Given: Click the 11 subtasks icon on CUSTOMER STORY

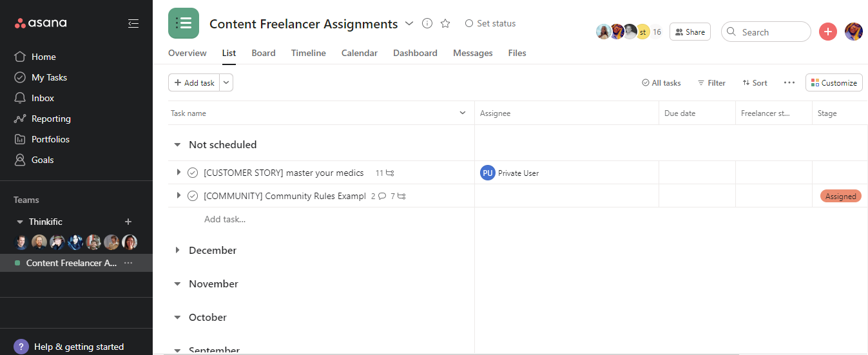Looking at the screenshot, I should (x=385, y=173).
